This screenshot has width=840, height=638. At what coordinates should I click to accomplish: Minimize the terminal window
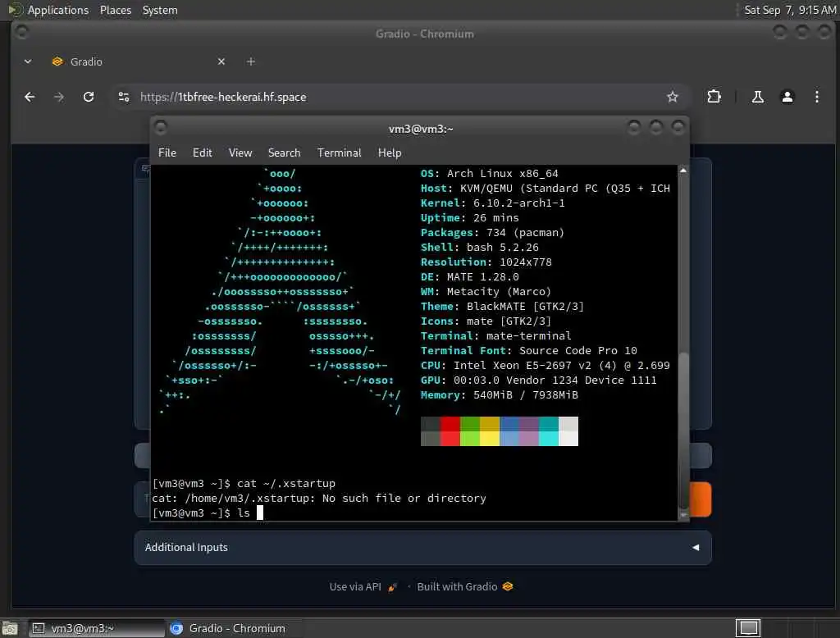[x=634, y=127]
